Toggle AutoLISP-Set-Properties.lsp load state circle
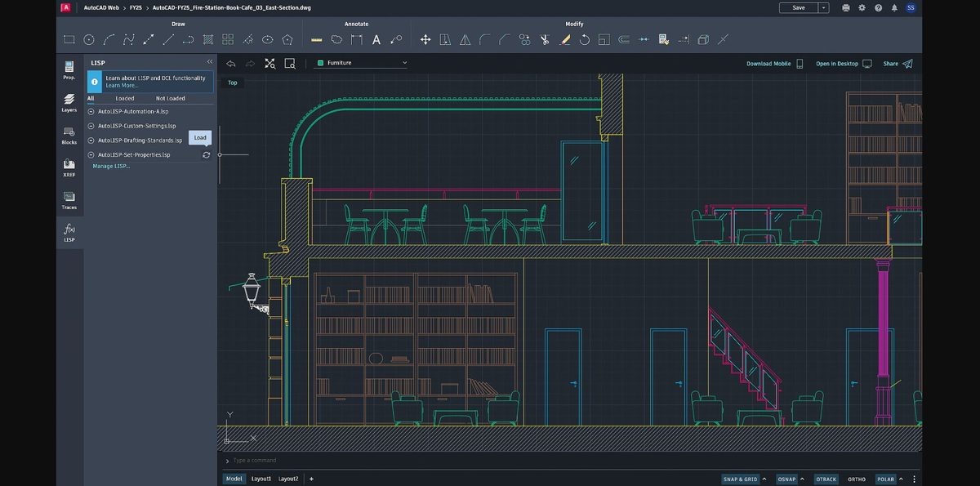 pyautogui.click(x=91, y=154)
